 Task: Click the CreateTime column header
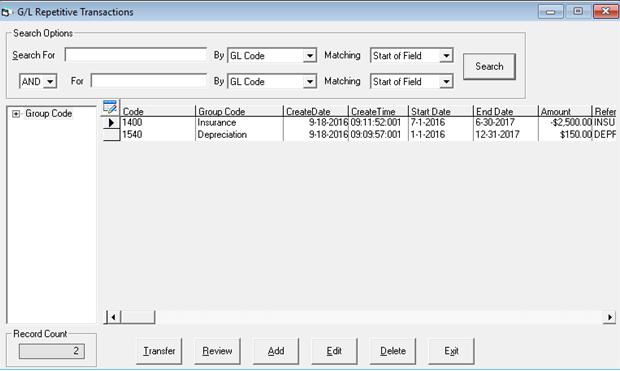click(x=378, y=112)
